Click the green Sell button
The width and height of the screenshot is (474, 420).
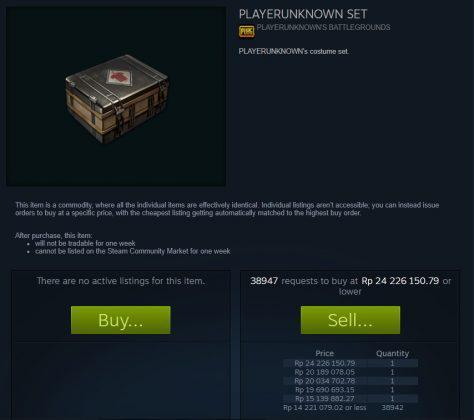coord(350,320)
